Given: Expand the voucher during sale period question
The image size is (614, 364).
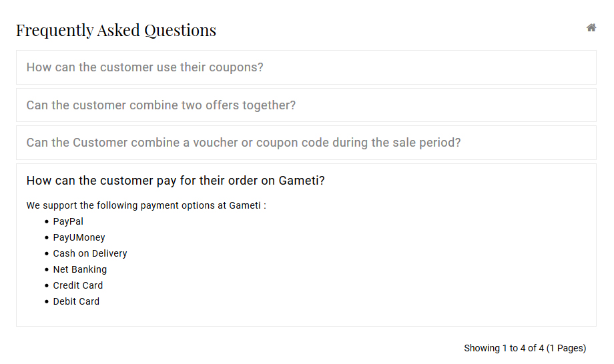Looking at the screenshot, I should [x=244, y=143].
